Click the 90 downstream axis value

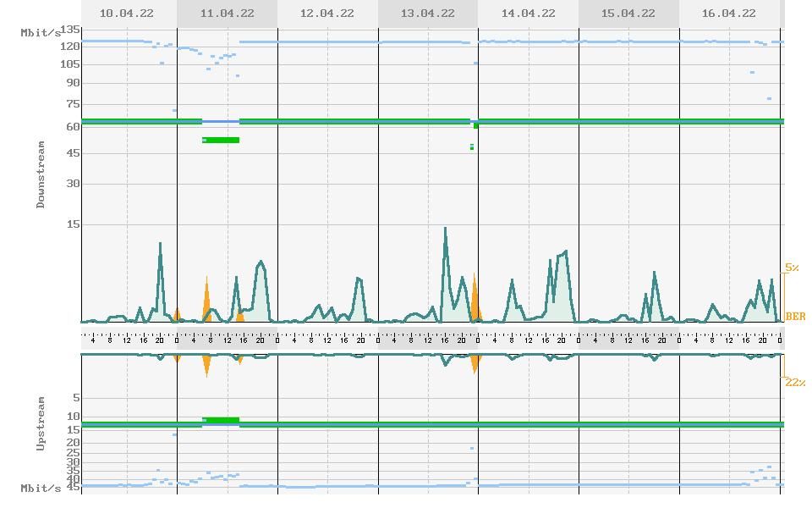[73, 83]
